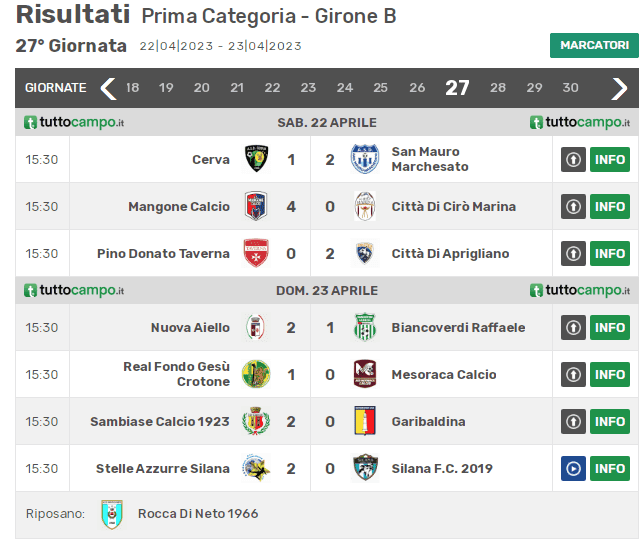The width and height of the screenshot is (642, 550).
Task: Open INFO for Mangone Calcio match
Action: pos(610,206)
